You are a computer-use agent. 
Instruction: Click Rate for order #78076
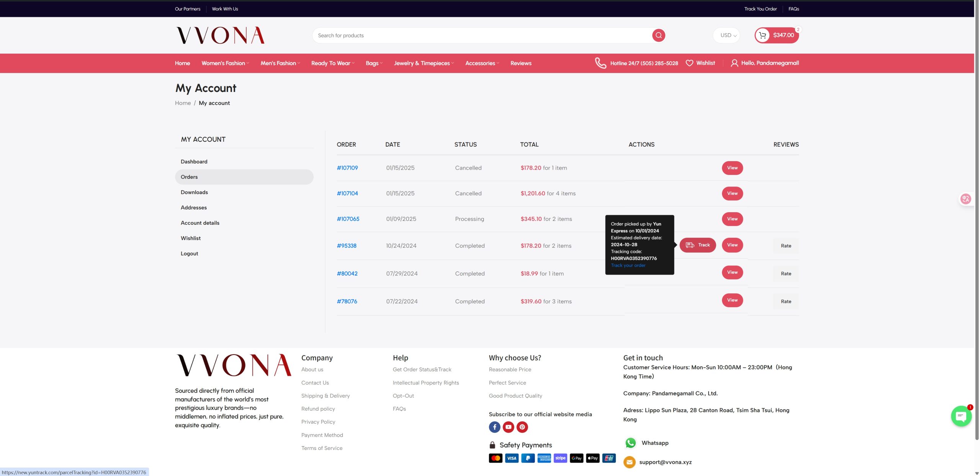tap(786, 301)
